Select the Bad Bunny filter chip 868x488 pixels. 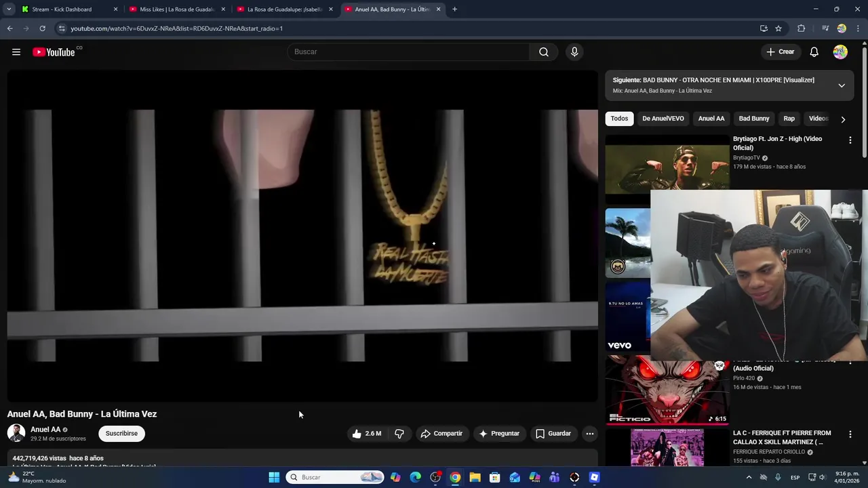(x=754, y=119)
